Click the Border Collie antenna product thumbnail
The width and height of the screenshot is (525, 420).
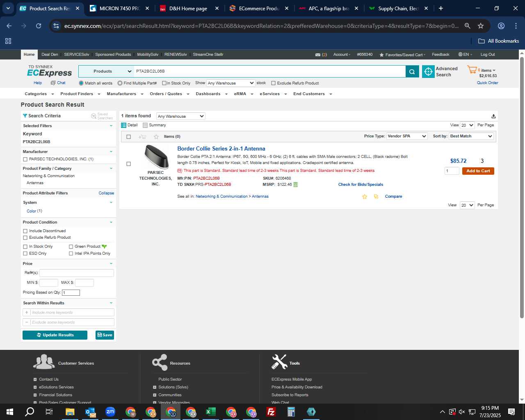click(x=156, y=157)
